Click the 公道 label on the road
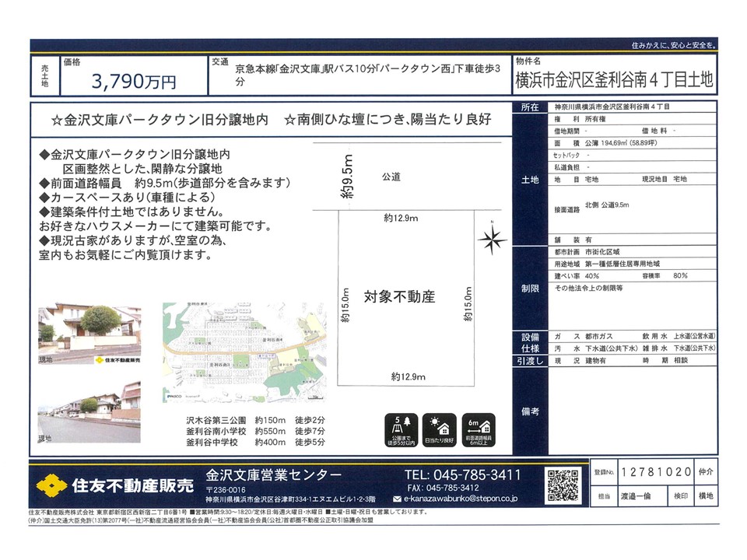 pyautogui.click(x=391, y=177)
